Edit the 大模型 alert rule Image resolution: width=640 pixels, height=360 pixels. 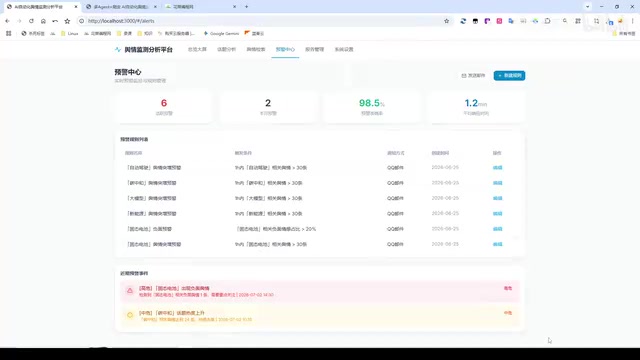tap(498, 198)
